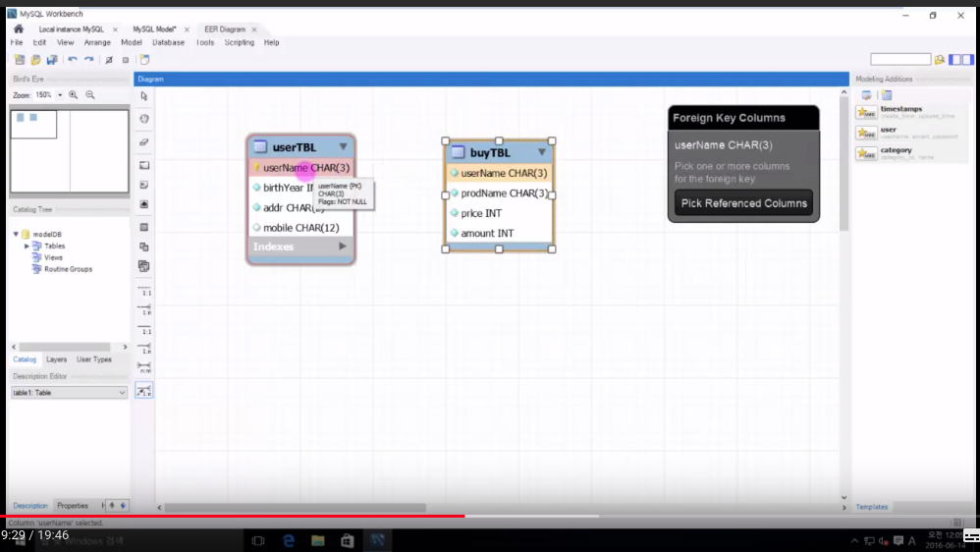Viewport: 980px width, 552px height.
Task: Click the Bird's Eye overview thumbnail
Action: pyautogui.click(x=70, y=151)
